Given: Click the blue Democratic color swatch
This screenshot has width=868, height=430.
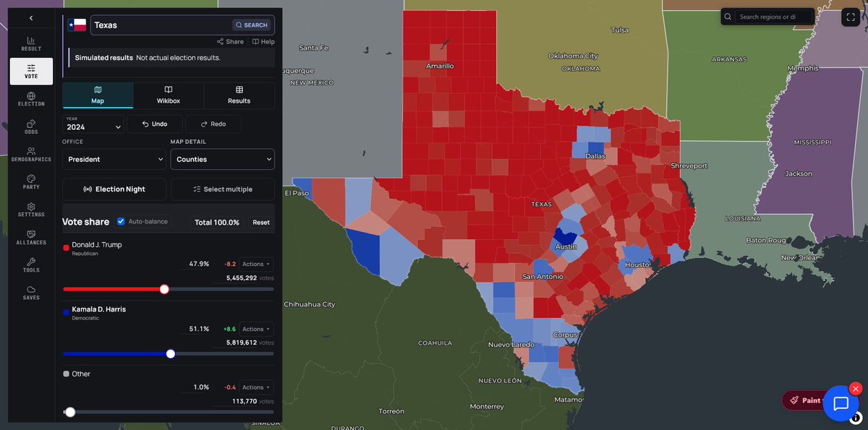Looking at the screenshot, I should tap(67, 313).
